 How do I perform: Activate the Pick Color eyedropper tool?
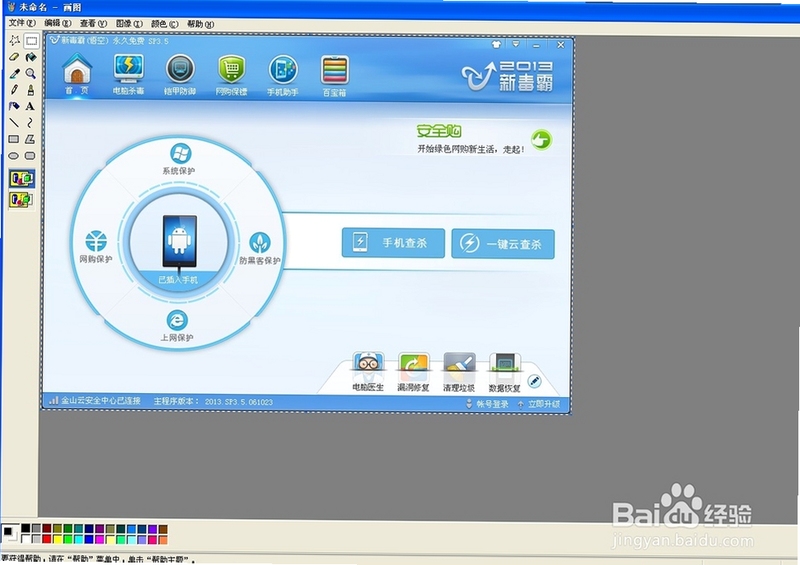[14, 73]
